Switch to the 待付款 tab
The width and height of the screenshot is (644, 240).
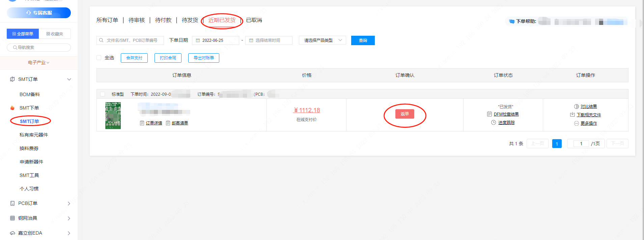coord(163,20)
